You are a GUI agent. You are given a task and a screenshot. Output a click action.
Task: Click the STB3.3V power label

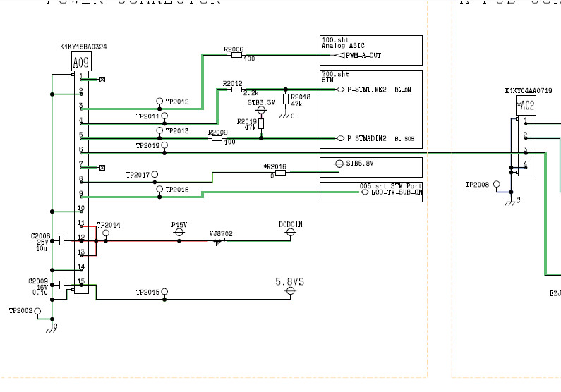click(261, 102)
